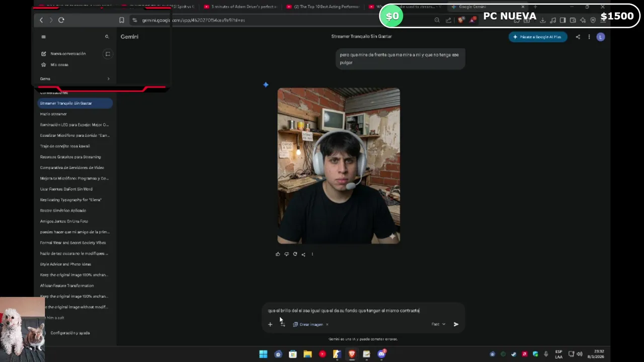Open microphone tray icon
The width and height of the screenshot is (644, 362).
546,354
